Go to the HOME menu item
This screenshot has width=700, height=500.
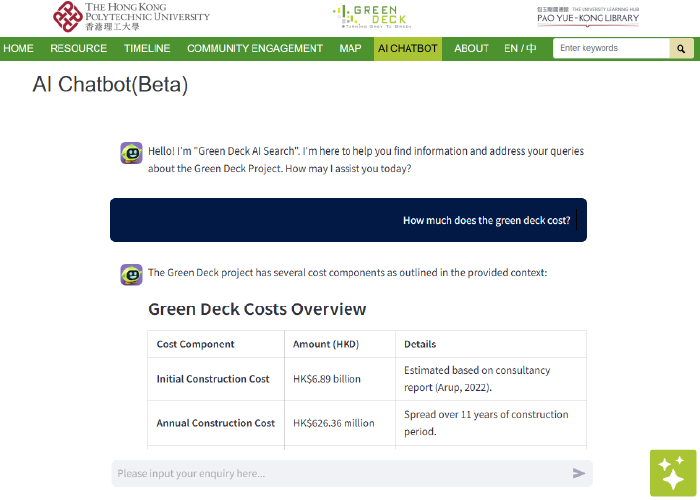point(19,48)
